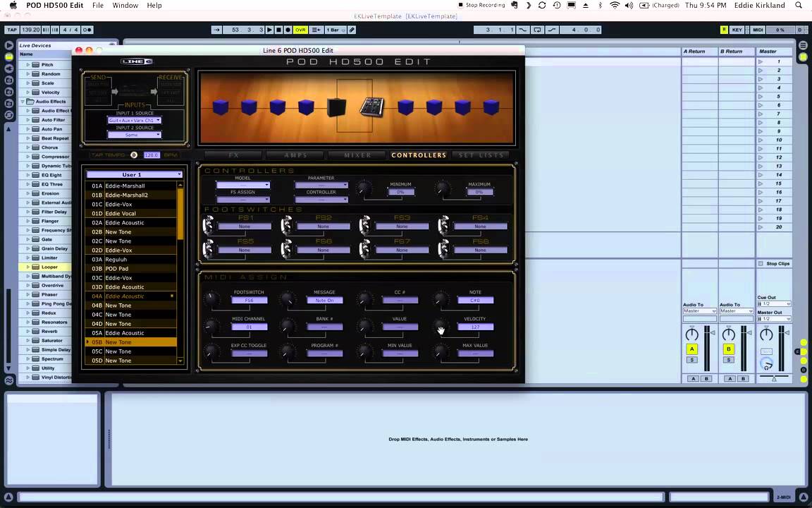Open the User 1 set list dropdown
Image resolution: width=812 pixels, height=508 pixels.
pyautogui.click(x=134, y=175)
